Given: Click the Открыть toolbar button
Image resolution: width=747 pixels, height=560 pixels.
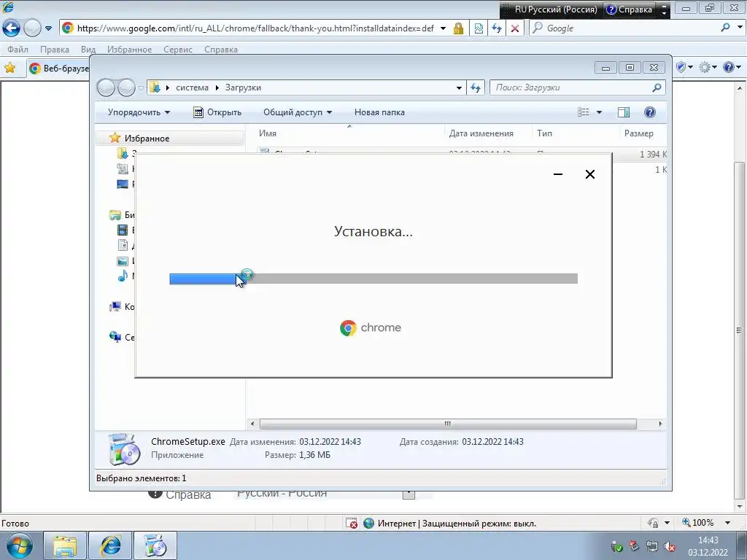Looking at the screenshot, I should click(217, 112).
